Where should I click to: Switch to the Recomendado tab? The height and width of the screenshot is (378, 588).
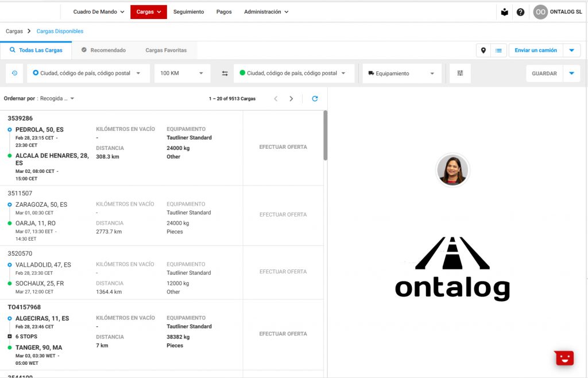tap(103, 51)
